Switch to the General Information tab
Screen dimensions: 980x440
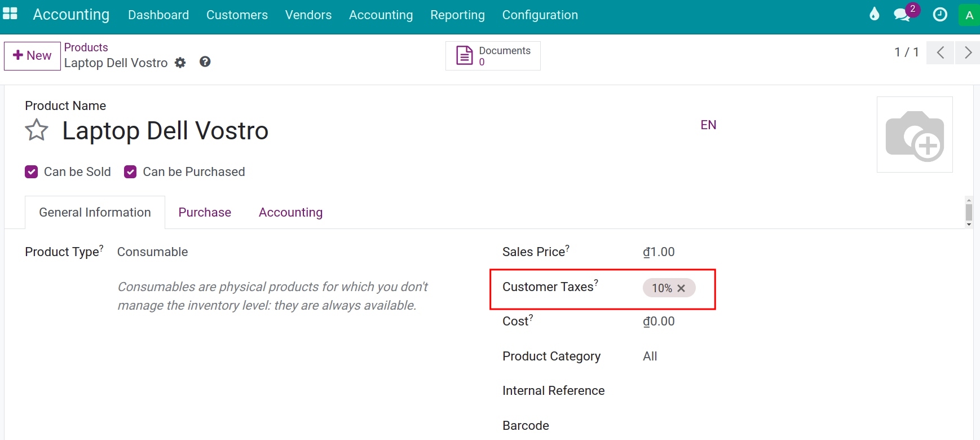coord(95,212)
